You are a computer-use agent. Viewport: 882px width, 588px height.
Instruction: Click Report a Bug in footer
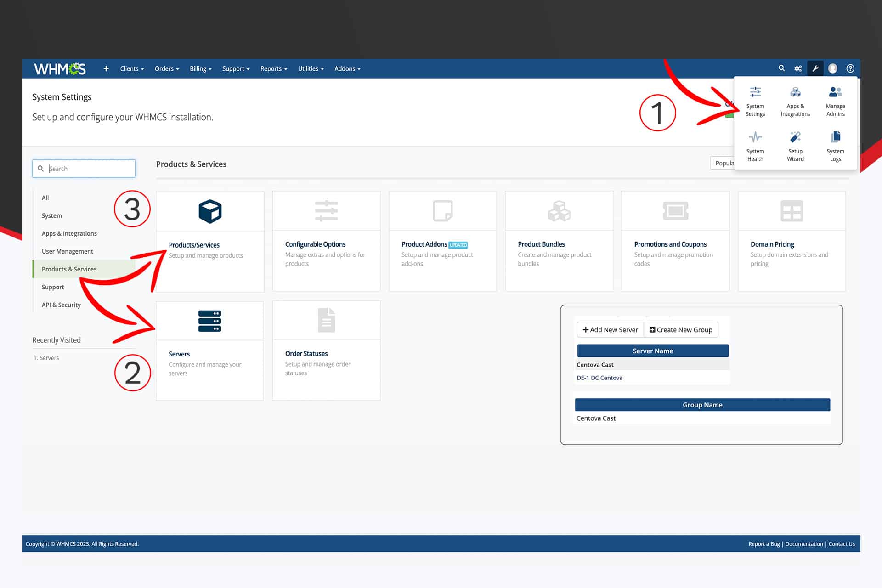pyautogui.click(x=764, y=544)
